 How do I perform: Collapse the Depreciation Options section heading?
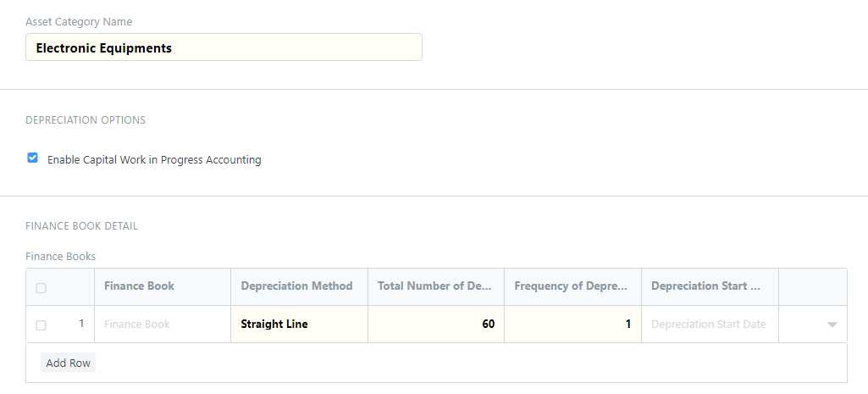86,119
